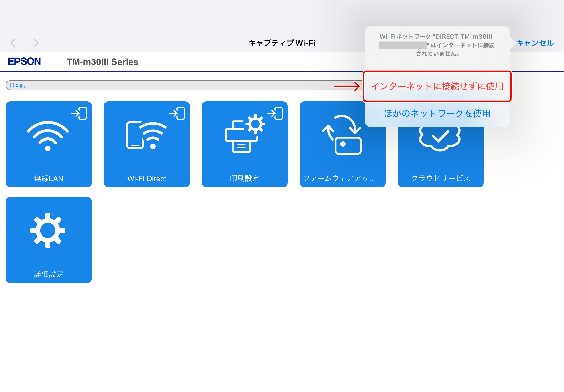The height and width of the screenshot is (392, 564).
Task: Select ほかのネットワークを使用 option
Action: 437,114
